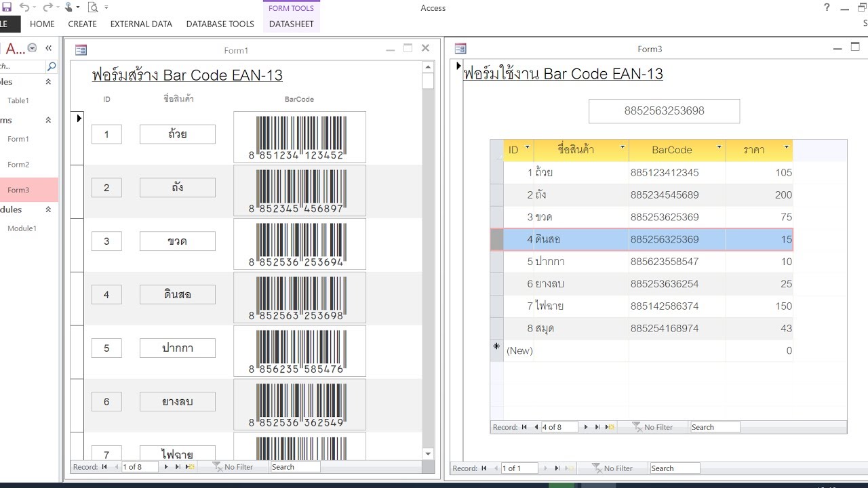
Task: Select the ดินสอ product name field in Form1
Action: click(x=178, y=295)
